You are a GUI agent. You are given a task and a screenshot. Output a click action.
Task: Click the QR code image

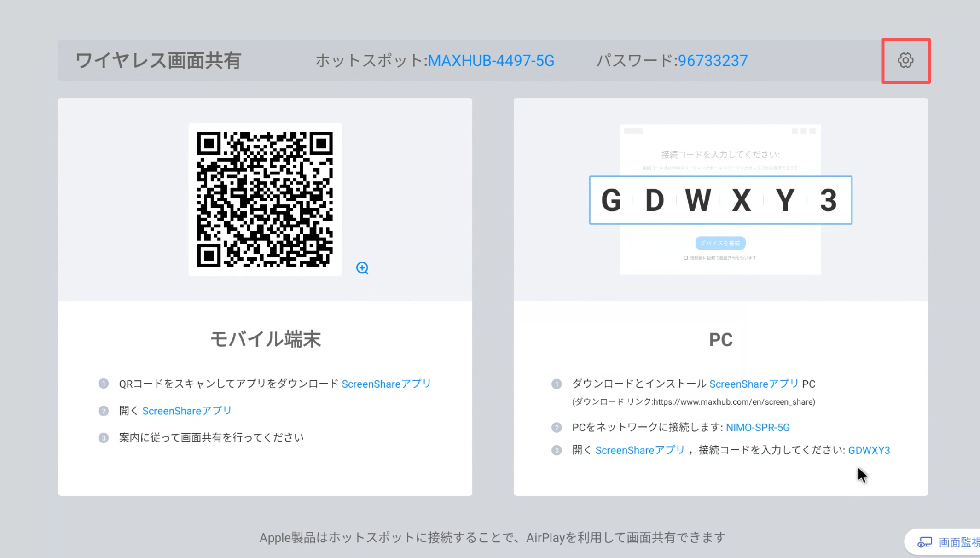click(x=265, y=199)
